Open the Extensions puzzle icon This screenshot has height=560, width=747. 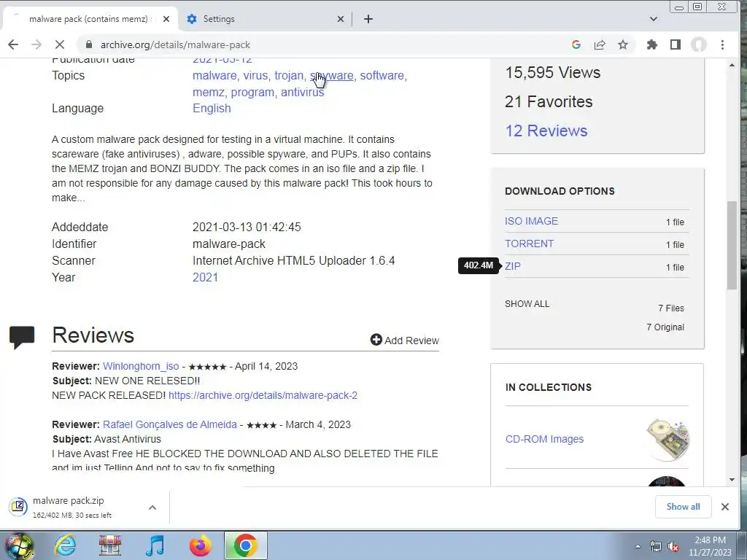(x=651, y=44)
